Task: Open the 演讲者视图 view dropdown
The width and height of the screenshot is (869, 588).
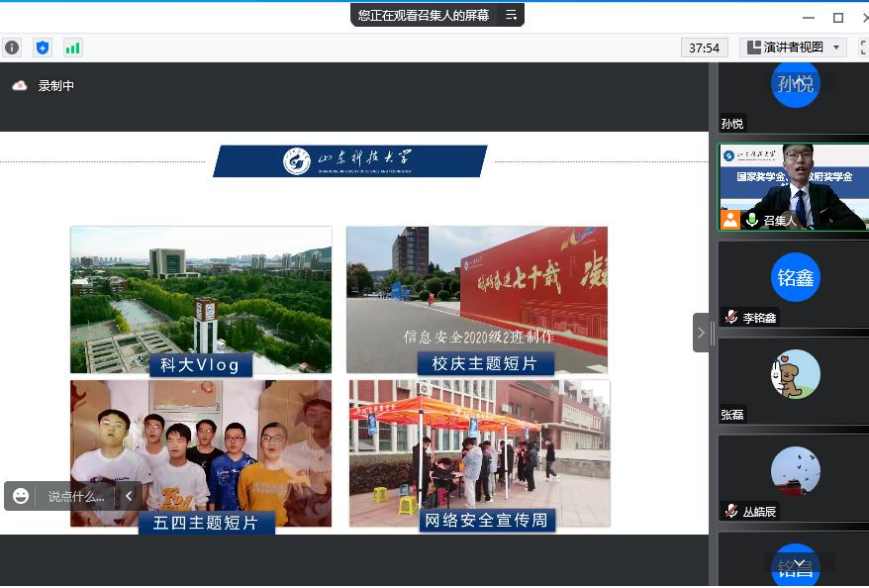Action: (793, 48)
